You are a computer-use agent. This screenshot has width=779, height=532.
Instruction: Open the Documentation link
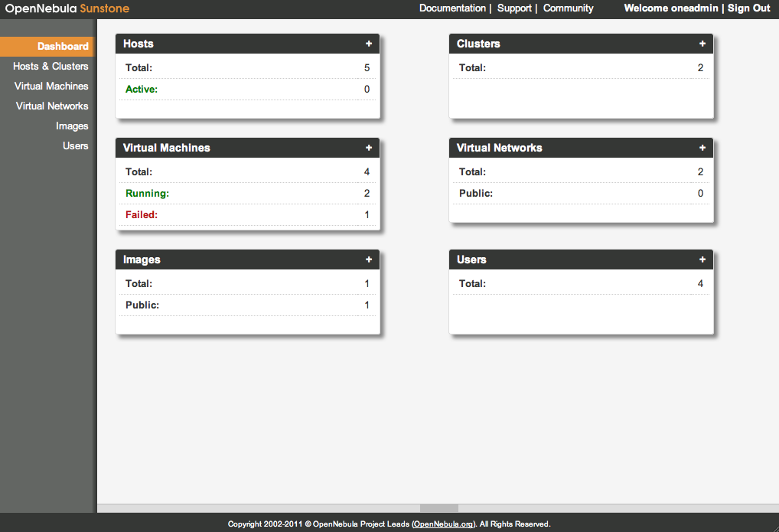pyautogui.click(x=452, y=8)
